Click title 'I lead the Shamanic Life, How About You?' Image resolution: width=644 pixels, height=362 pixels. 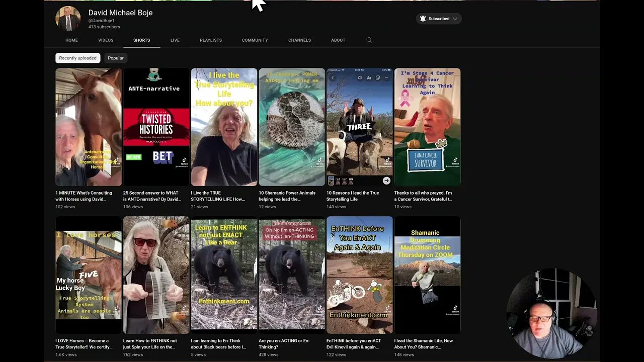pyautogui.click(x=424, y=344)
